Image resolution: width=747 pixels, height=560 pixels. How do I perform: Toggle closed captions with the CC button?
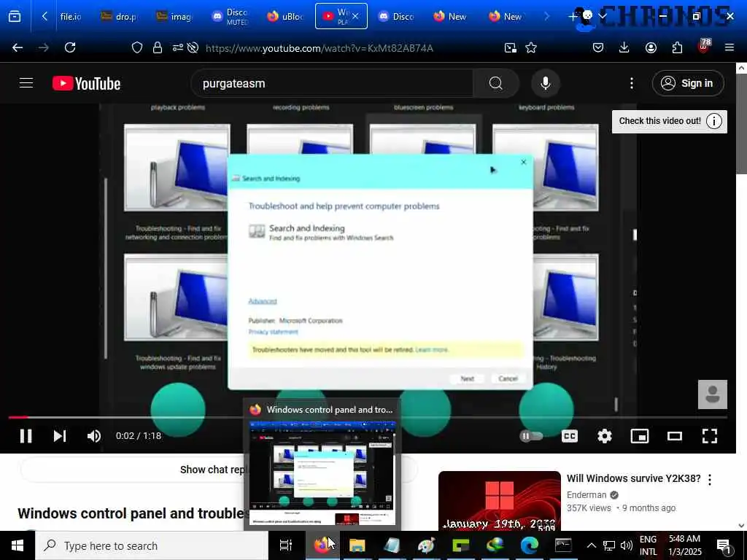coord(569,436)
